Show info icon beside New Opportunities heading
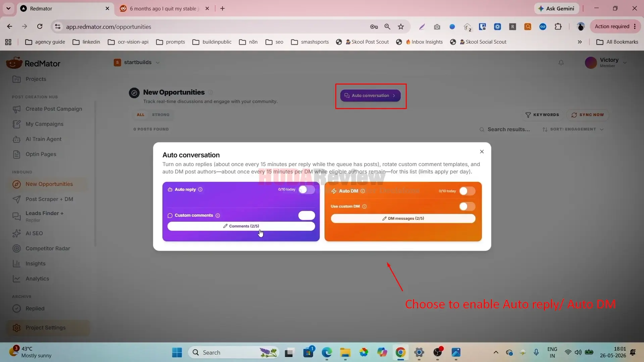The image size is (644, 362). (x=210, y=92)
